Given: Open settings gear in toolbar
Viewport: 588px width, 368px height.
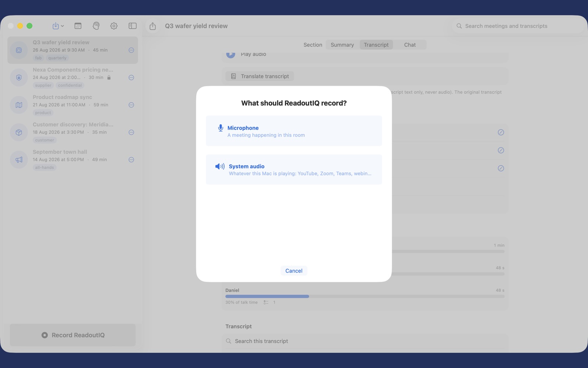Looking at the screenshot, I should coord(114,26).
